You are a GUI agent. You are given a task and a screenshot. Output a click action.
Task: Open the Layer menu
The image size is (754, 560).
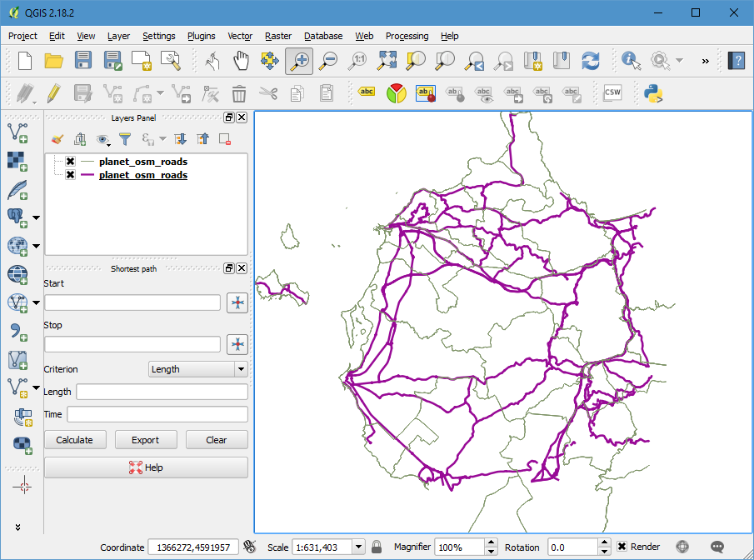point(118,36)
